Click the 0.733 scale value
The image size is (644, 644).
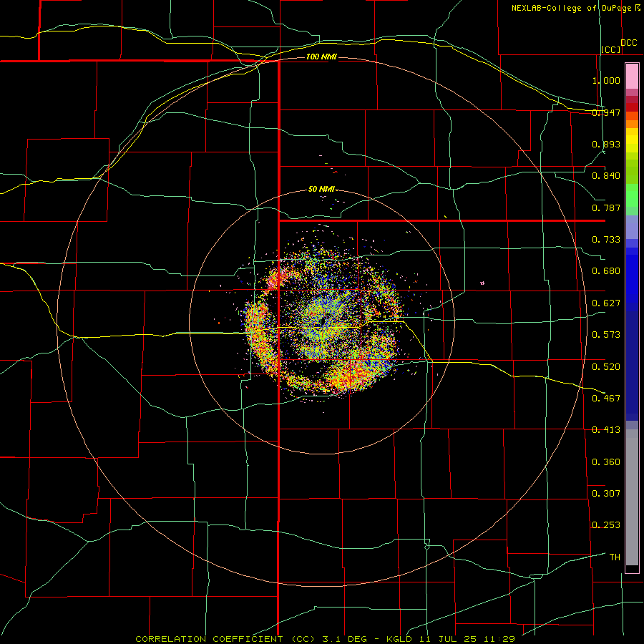[x=606, y=240]
